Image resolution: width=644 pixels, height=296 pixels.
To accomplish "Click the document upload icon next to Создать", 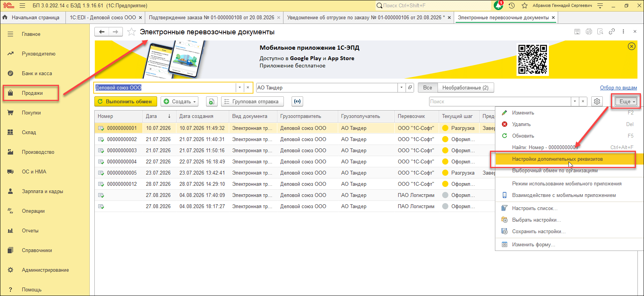I will pos(211,101).
